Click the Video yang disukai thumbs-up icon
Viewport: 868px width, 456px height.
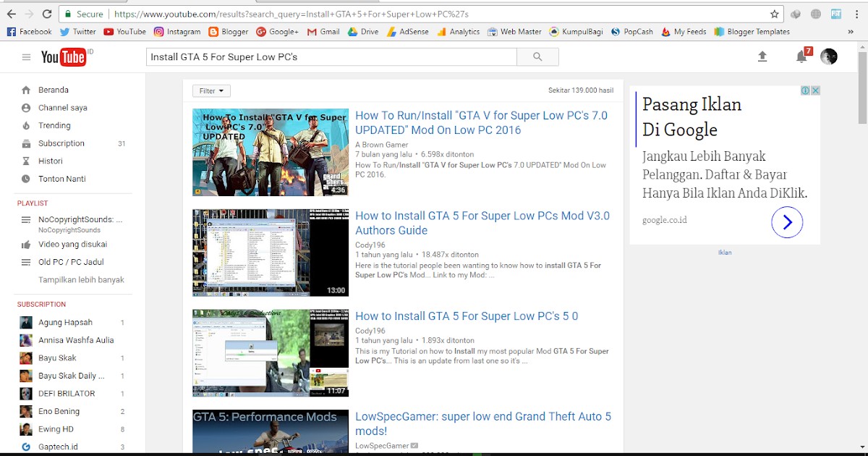(x=26, y=245)
